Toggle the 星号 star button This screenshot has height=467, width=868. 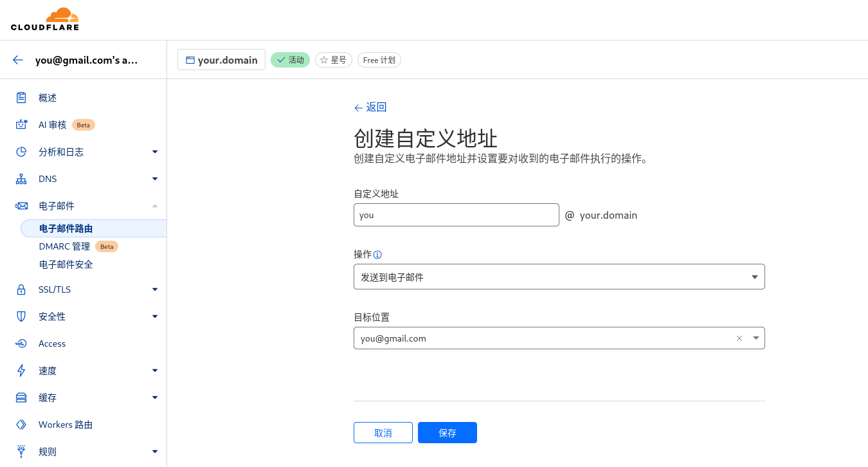pyautogui.click(x=333, y=60)
